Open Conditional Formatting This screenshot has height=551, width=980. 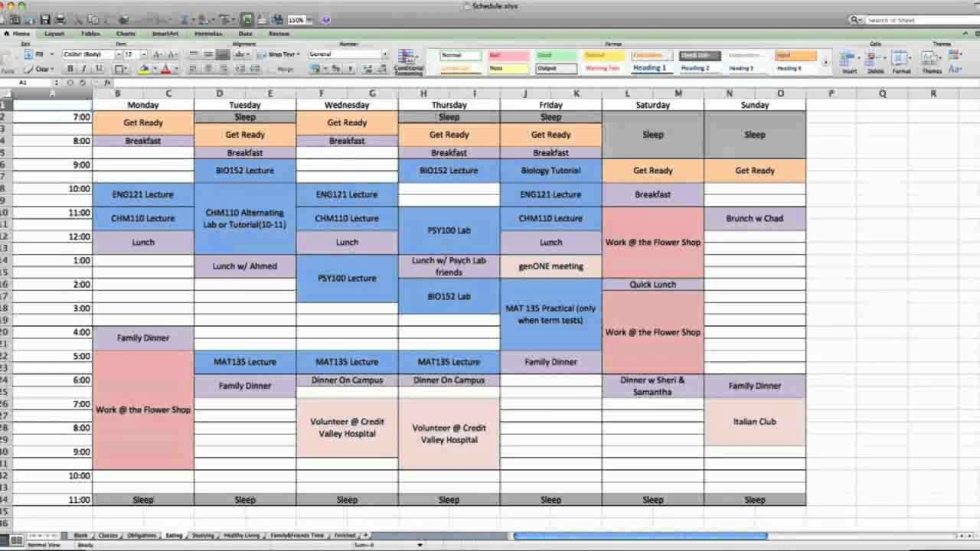408,63
